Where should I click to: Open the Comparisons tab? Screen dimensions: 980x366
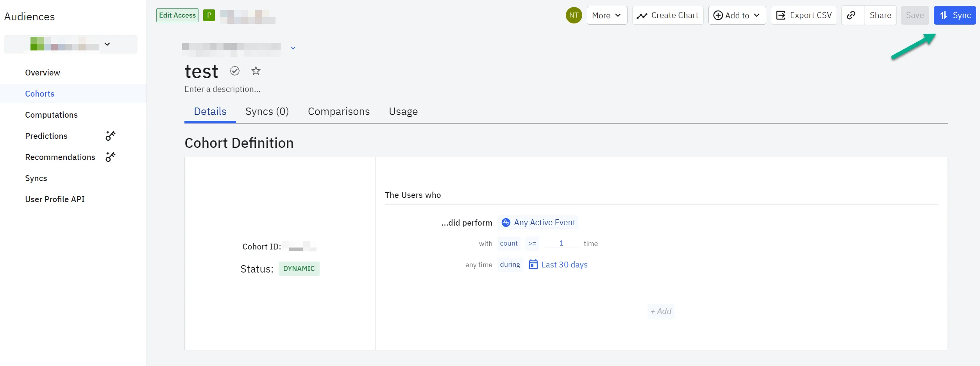(x=339, y=111)
